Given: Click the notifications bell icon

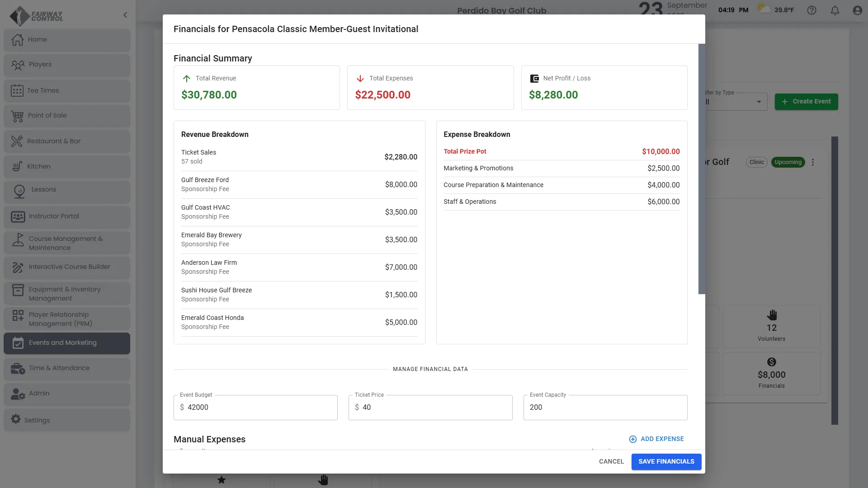Looking at the screenshot, I should coord(835,10).
